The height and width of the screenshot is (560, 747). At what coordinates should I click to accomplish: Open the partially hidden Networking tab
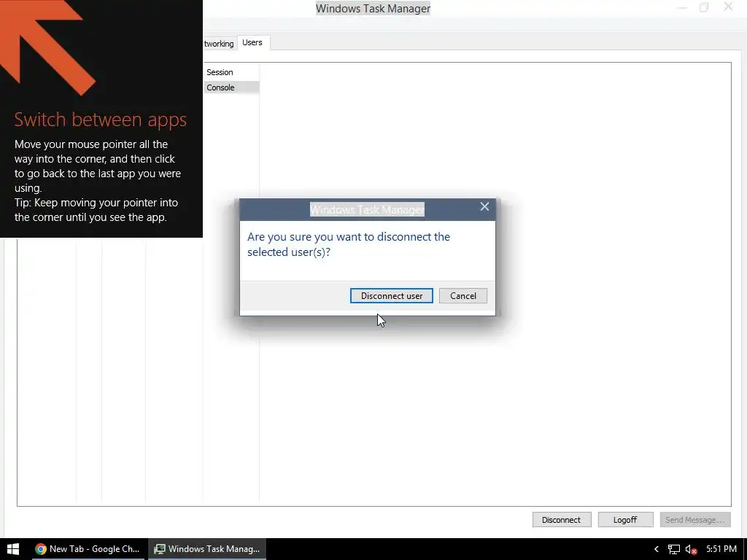pos(220,43)
